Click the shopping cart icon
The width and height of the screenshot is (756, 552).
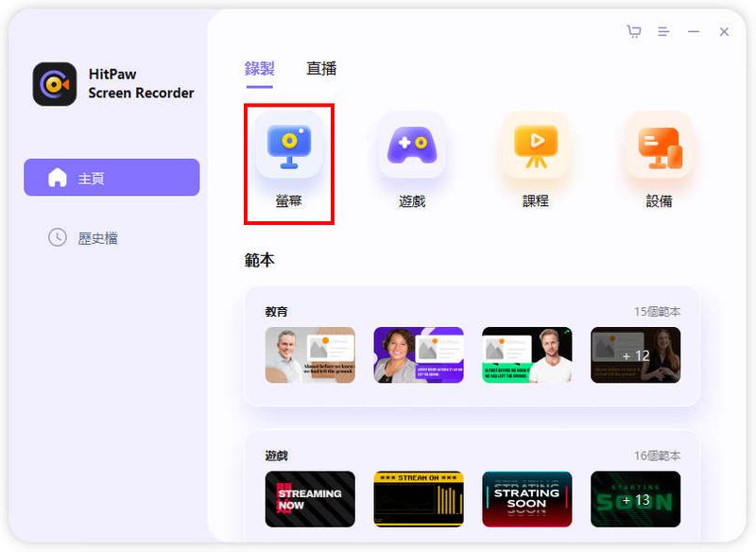(634, 32)
